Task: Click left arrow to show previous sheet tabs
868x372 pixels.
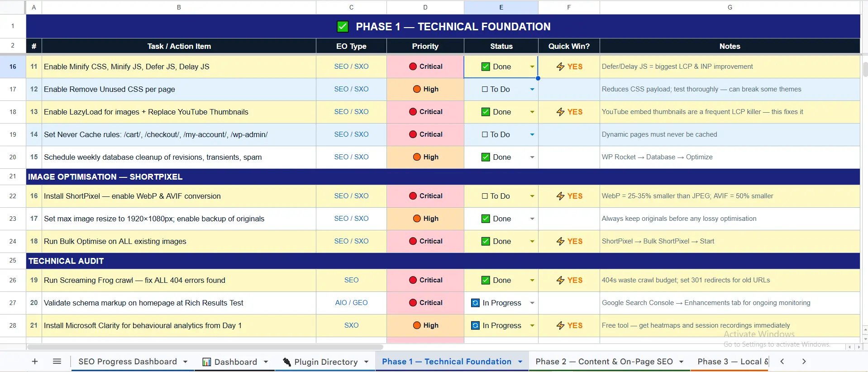Action: tap(782, 361)
